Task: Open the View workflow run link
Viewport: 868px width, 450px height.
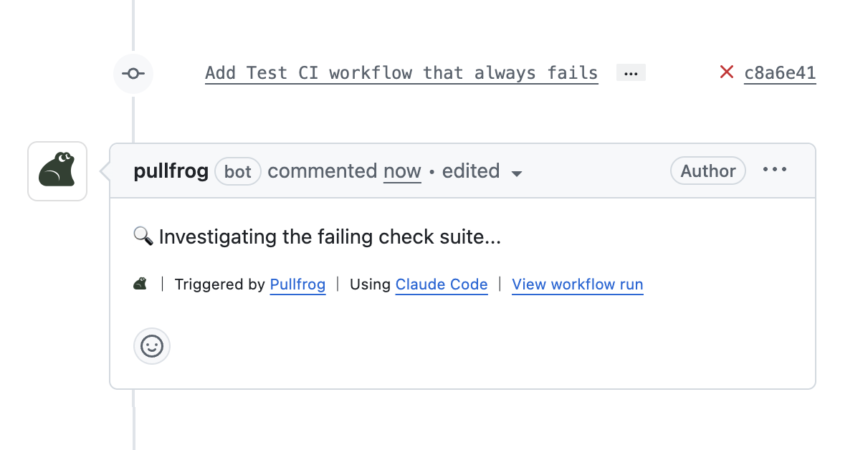Action: point(578,284)
